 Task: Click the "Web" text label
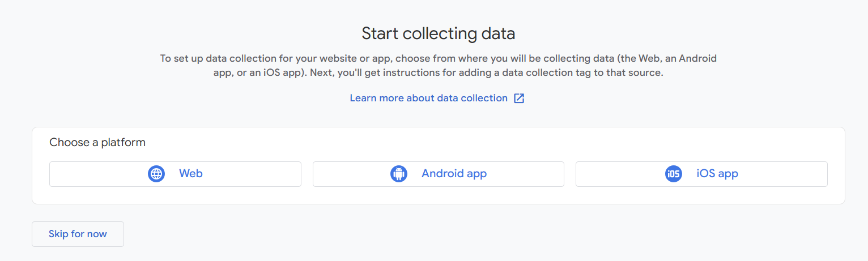pyautogui.click(x=191, y=174)
